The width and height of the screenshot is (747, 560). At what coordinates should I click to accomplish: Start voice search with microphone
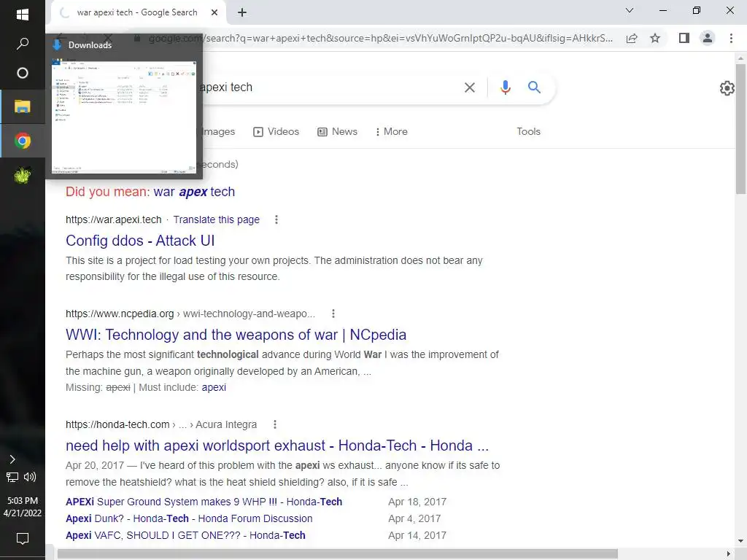506,87
